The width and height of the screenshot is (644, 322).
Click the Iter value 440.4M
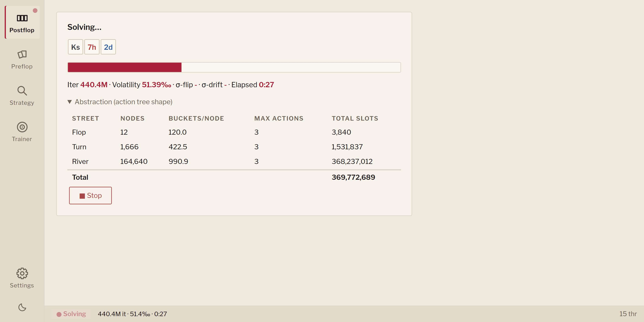click(94, 85)
